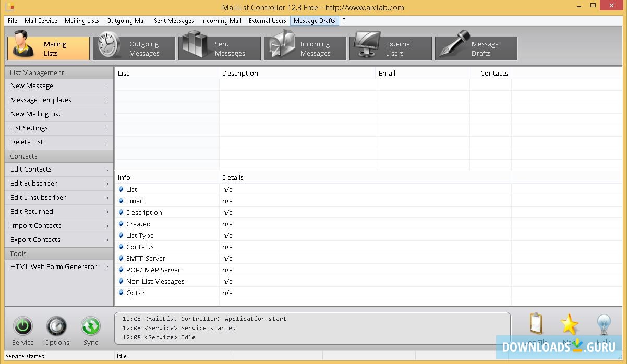627x364 pixels.
Task: Open the Mailing Lists toolbar section
Action: [x=49, y=48]
